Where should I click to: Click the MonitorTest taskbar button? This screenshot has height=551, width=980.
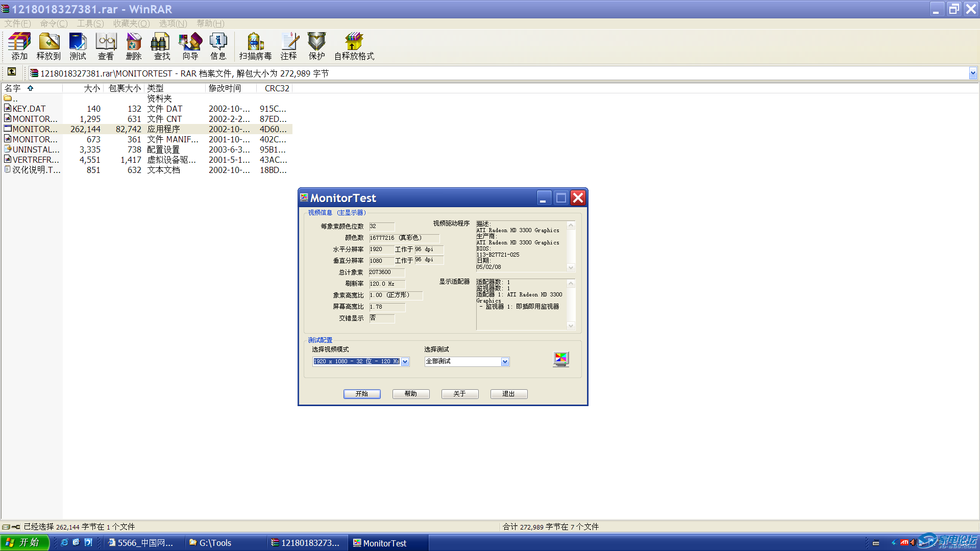point(388,543)
